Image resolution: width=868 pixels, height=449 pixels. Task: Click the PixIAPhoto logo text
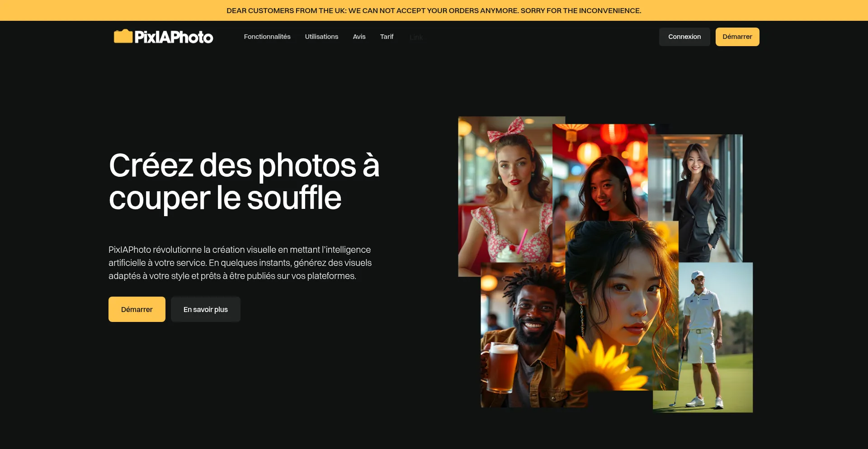(x=174, y=36)
